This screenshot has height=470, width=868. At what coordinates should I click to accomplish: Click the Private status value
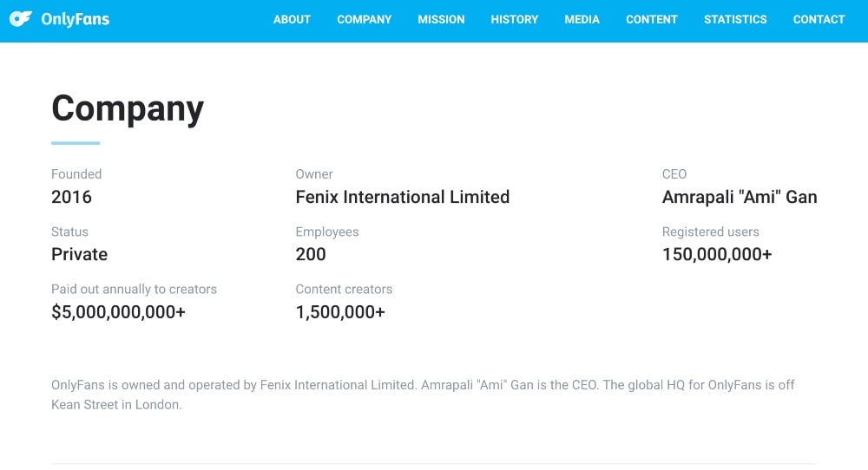click(x=79, y=254)
